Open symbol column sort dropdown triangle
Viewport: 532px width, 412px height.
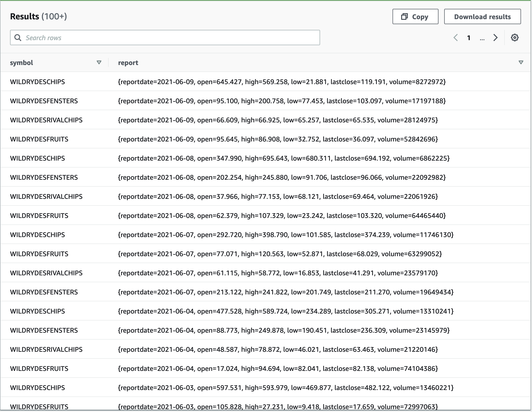(x=99, y=63)
